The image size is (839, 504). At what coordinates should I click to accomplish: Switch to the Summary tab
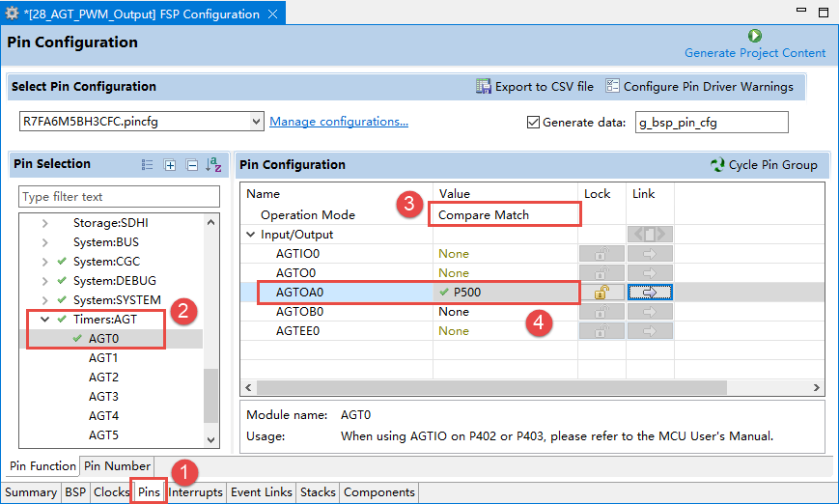[x=31, y=492]
